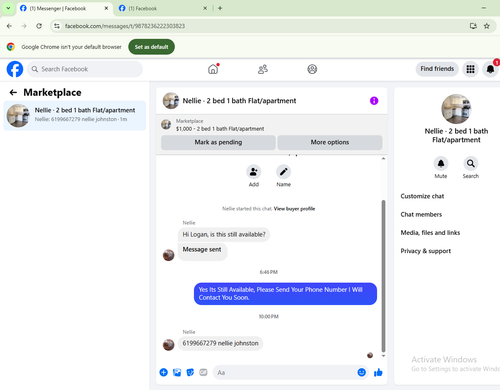Open the emoji picker smiley icon
This screenshot has height=390, width=500.
(x=362, y=372)
